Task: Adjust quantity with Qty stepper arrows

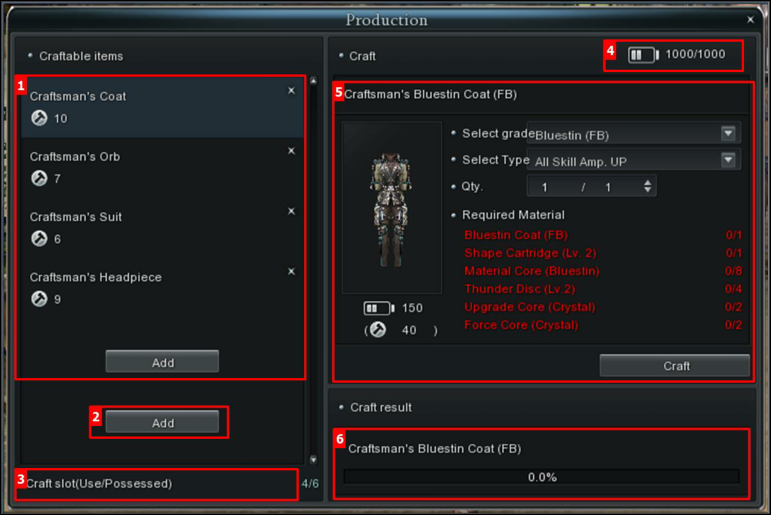Action: click(648, 186)
